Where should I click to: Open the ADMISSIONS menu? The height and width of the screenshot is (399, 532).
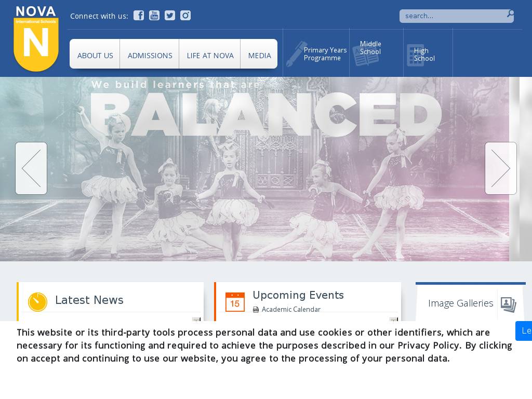coord(150,56)
